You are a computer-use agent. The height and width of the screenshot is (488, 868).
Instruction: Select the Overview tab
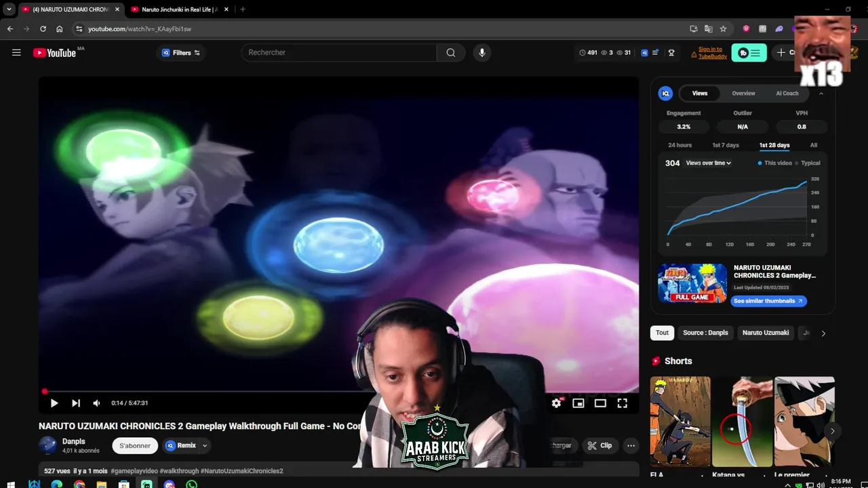(x=743, y=93)
